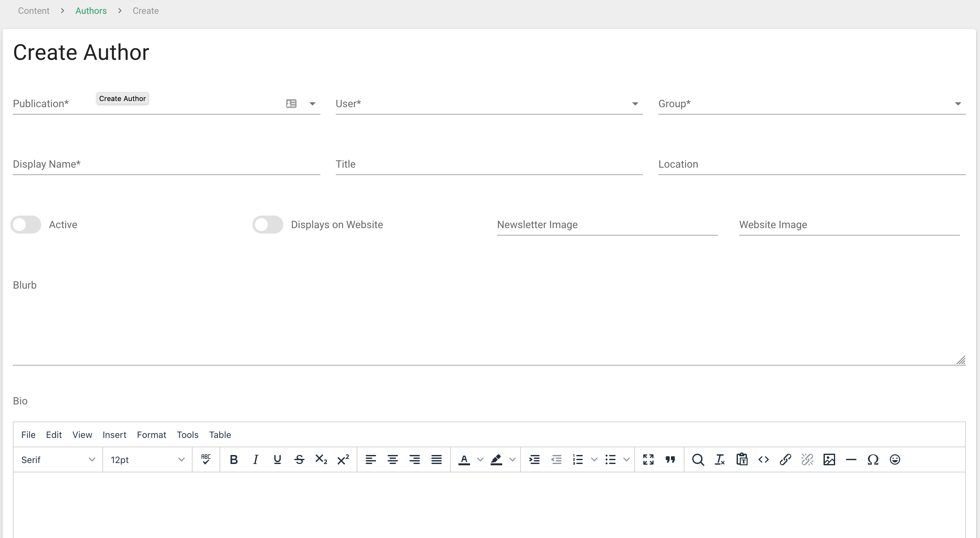Click the insert image icon
Image resolution: width=980 pixels, height=538 pixels.
[x=829, y=460]
